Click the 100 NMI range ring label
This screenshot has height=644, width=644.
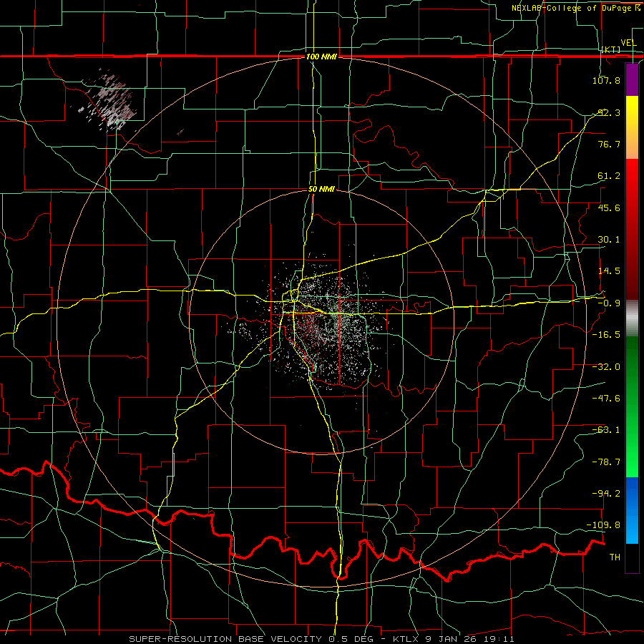click(321, 57)
